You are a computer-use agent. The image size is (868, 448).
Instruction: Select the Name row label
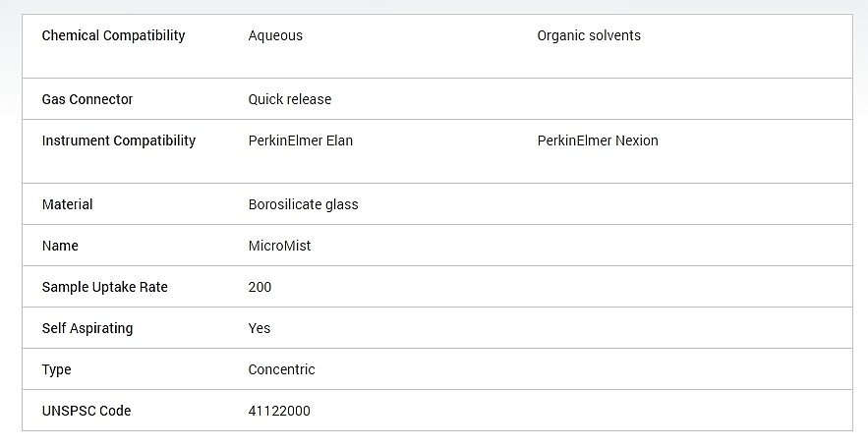(60, 247)
